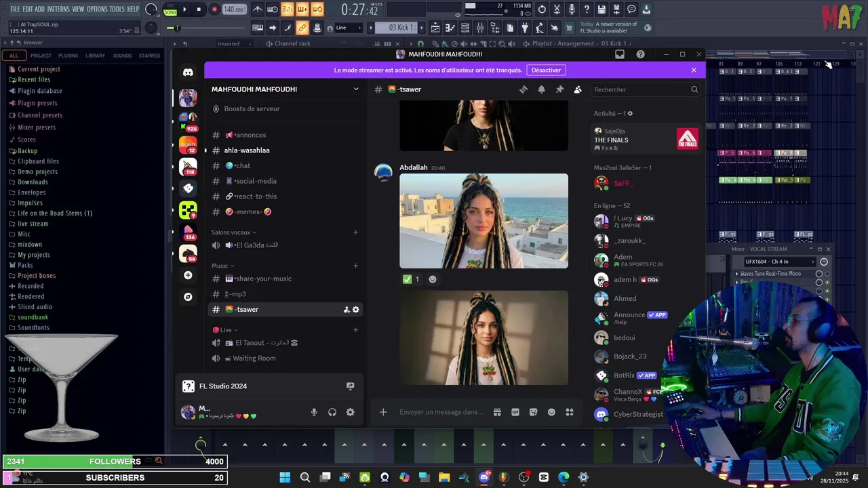Collapse the Salons vocaux category
Viewport: 868px width, 488px height.
(234, 232)
